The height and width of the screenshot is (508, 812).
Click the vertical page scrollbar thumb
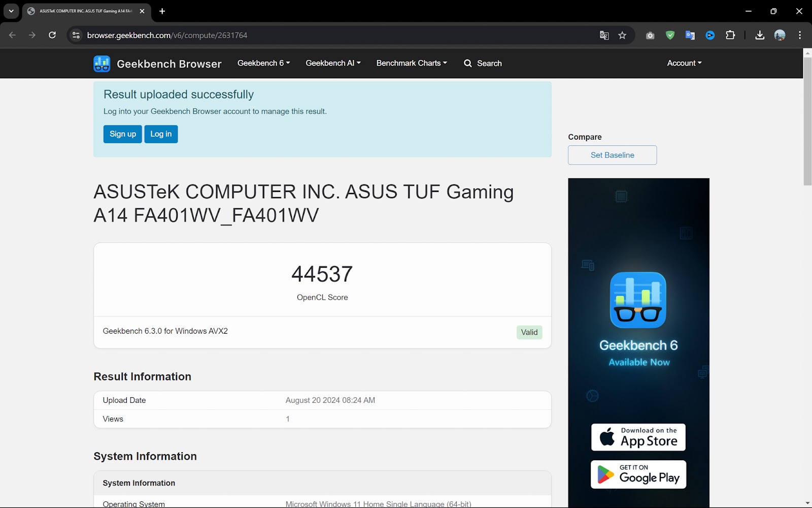pyautogui.click(x=807, y=122)
